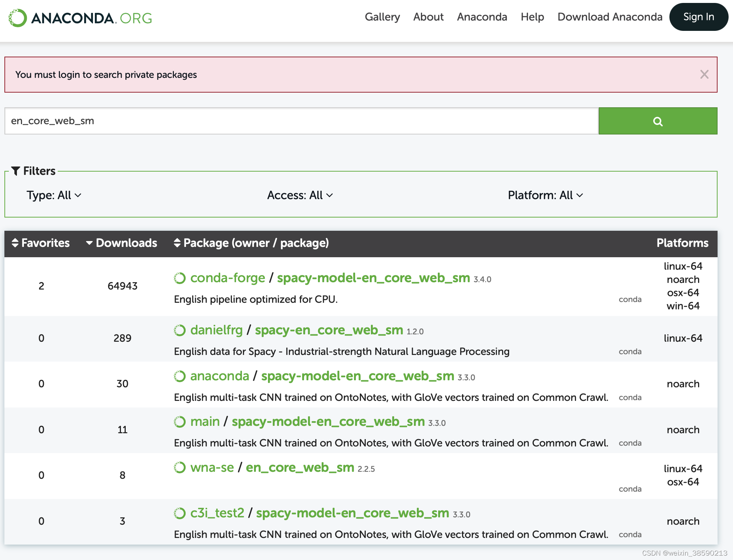Click the anaconda owner circle icon
Viewport: 733px width, 560px height.
pyautogui.click(x=180, y=376)
